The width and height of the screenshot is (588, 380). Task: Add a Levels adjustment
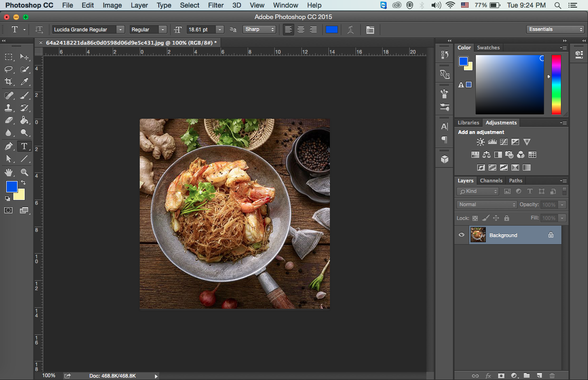coord(492,142)
